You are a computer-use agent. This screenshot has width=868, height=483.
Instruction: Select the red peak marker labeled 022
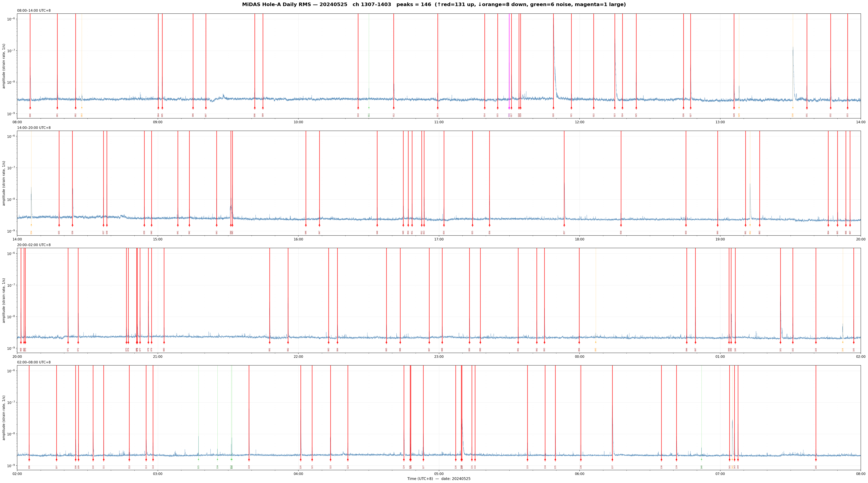594,108
